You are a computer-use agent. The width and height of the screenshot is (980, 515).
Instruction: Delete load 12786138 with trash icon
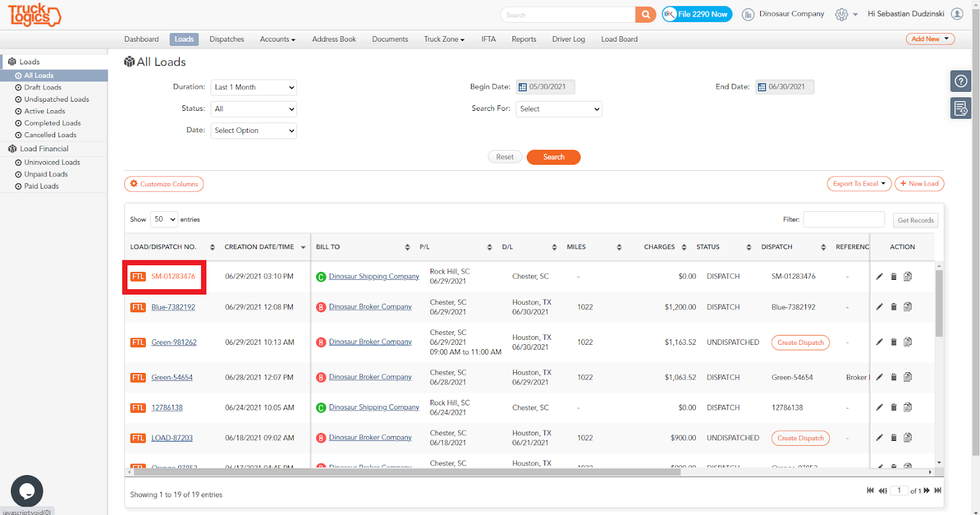pos(894,407)
